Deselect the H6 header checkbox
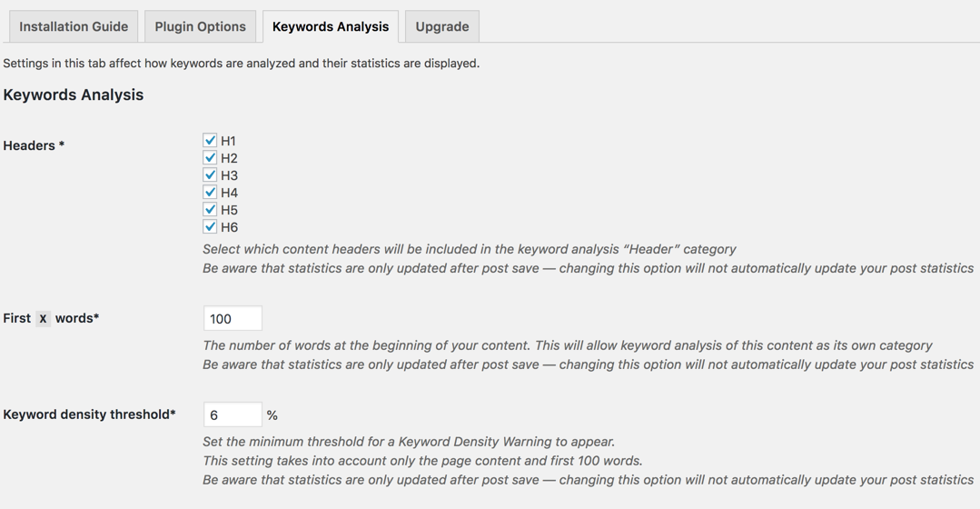The height and width of the screenshot is (509, 980). pos(210,226)
